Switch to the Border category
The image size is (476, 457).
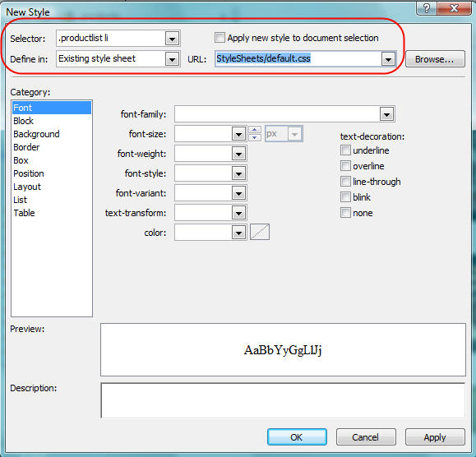click(26, 147)
